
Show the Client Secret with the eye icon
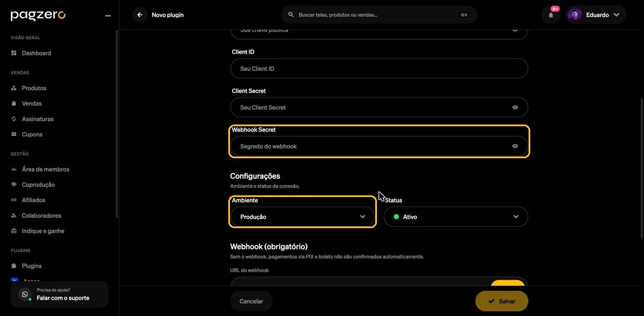pos(515,107)
